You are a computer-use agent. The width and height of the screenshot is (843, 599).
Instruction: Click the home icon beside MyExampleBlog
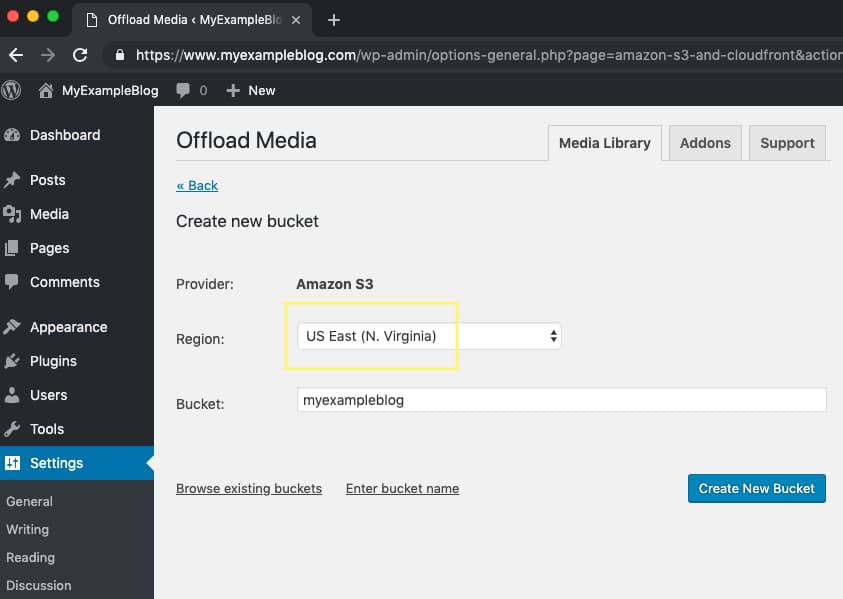(46, 90)
